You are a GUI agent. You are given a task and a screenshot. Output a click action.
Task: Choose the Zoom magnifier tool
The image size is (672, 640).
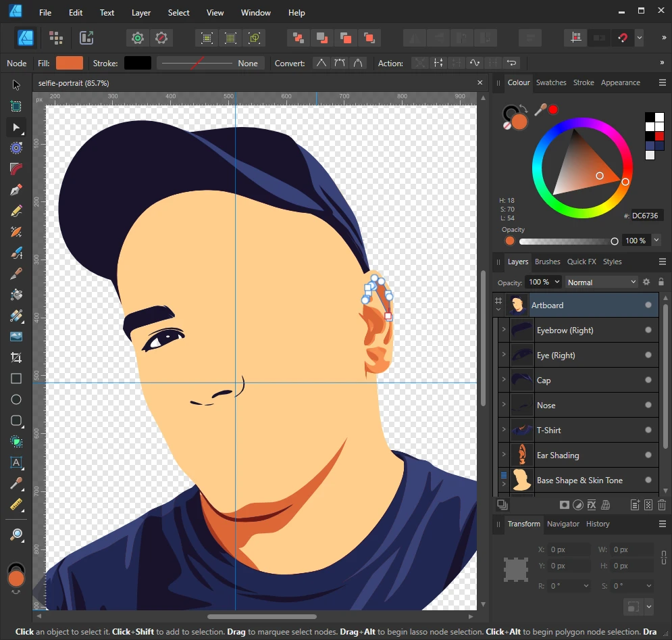16,535
